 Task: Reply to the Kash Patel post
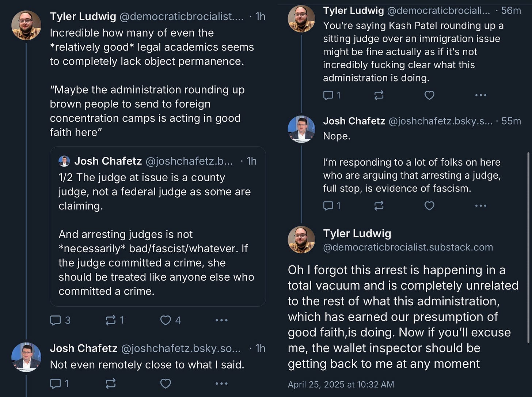point(328,95)
